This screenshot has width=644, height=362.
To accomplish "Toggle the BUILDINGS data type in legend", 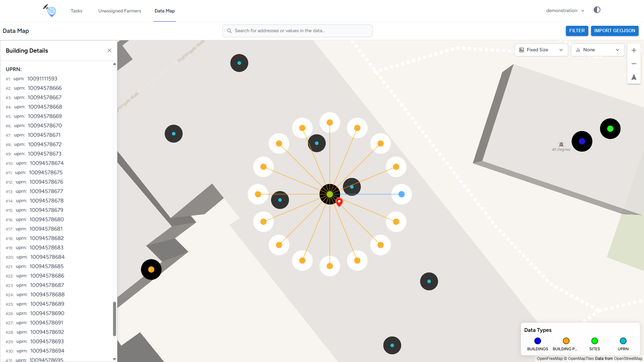I will (537, 341).
